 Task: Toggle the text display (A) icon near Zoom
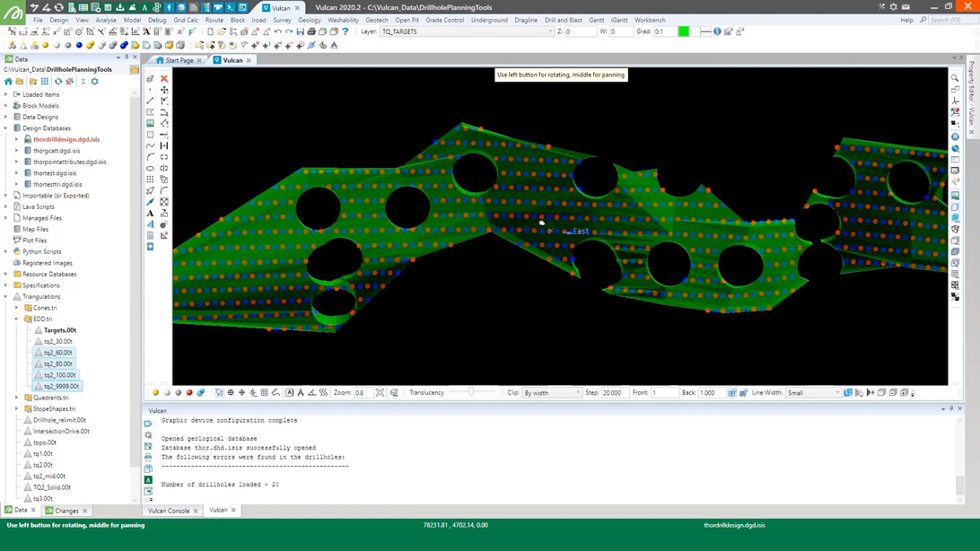point(289,392)
